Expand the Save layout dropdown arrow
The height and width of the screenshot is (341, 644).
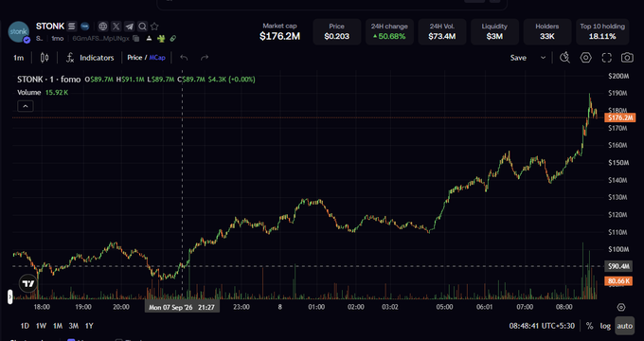543,58
